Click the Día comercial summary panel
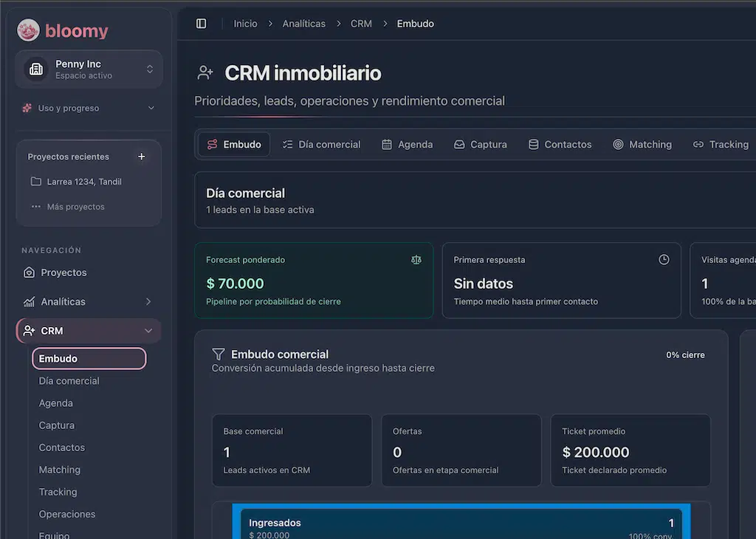The image size is (756, 539). point(475,200)
